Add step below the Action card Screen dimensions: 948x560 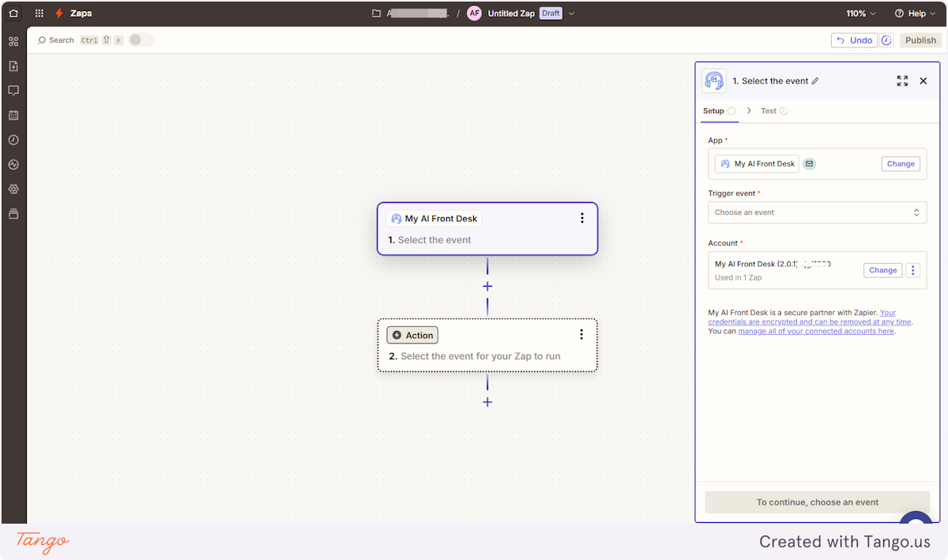(487, 402)
